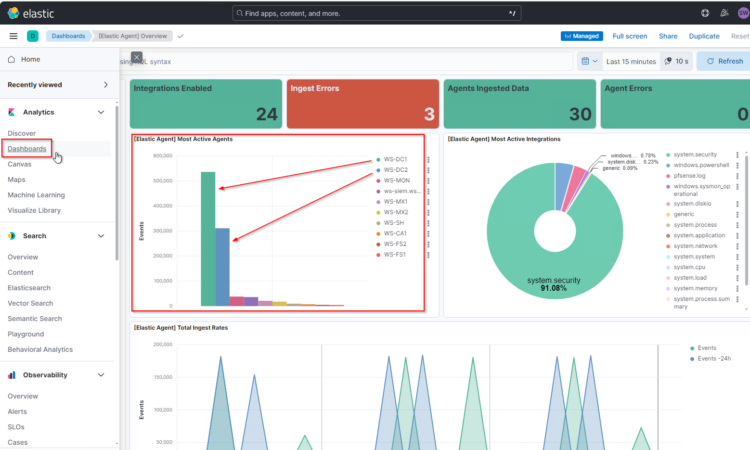Open SLOs under Observability
Screen dimensions: 750x450
16,427
